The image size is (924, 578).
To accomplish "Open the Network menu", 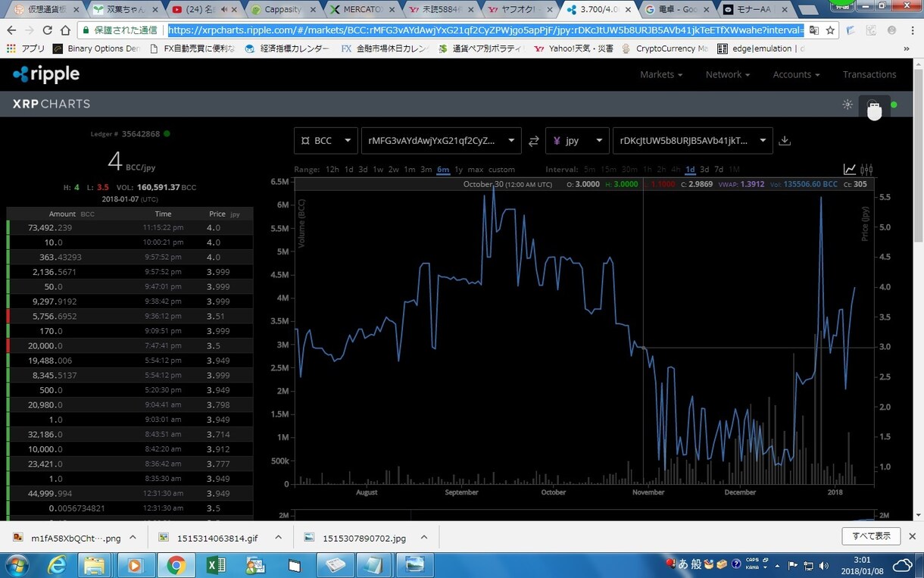I will pyautogui.click(x=727, y=74).
